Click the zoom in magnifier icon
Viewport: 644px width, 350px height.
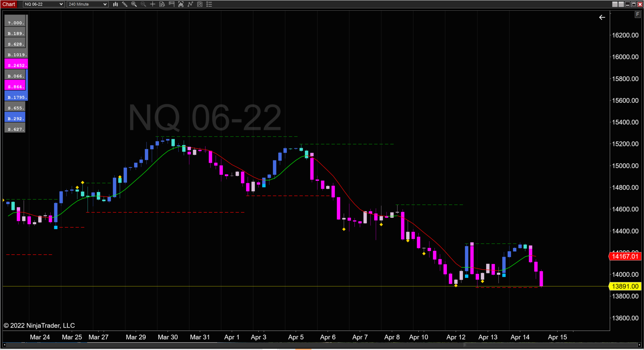coord(134,4)
